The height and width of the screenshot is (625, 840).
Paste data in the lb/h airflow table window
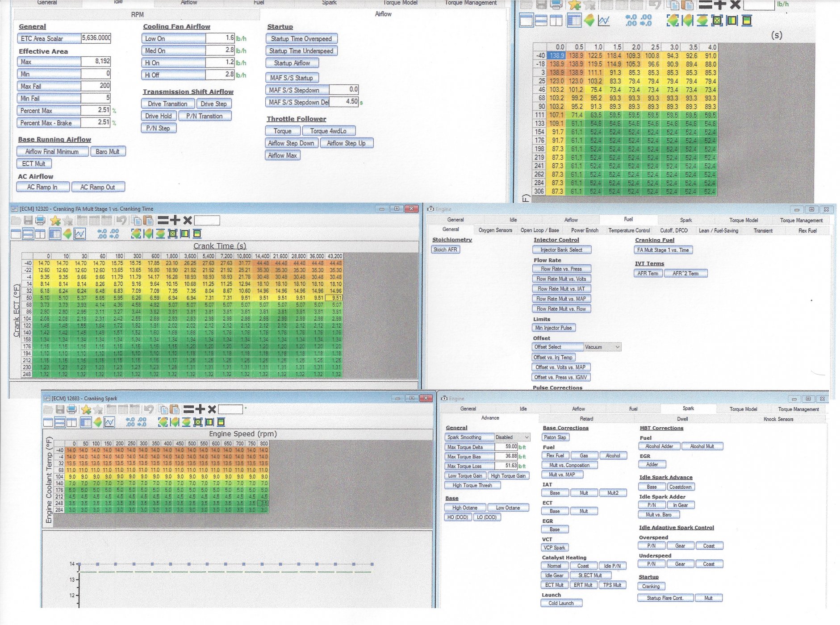pos(688,5)
